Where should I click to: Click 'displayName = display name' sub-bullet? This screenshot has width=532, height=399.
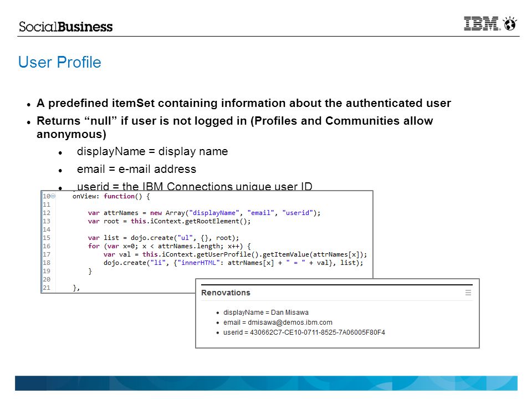point(152,151)
